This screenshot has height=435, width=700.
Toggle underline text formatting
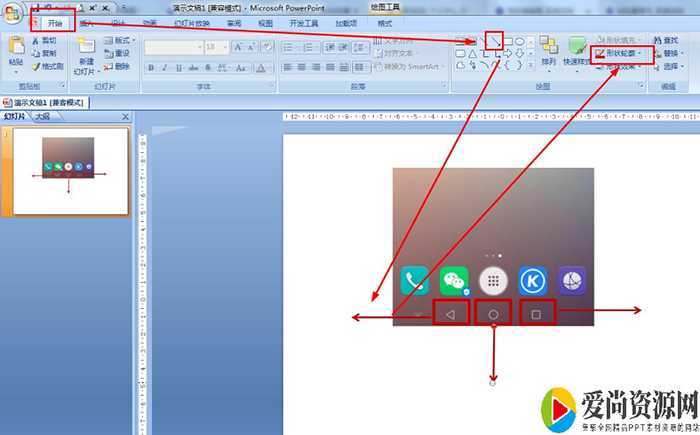179,67
